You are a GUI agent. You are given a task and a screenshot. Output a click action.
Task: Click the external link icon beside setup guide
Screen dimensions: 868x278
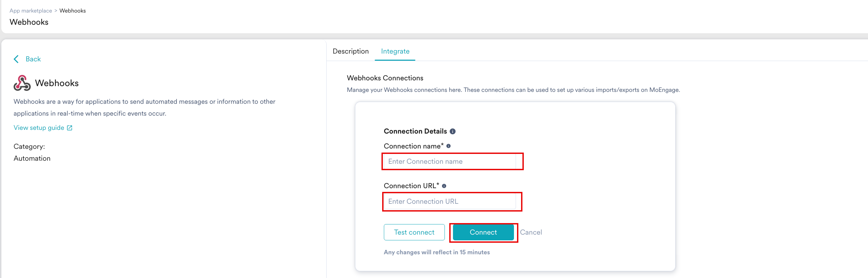[69, 128]
